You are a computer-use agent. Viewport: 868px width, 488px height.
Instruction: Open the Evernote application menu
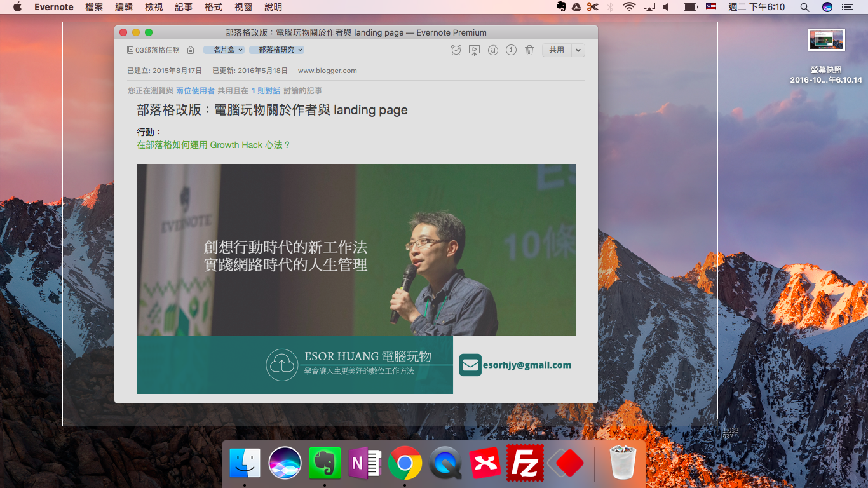tap(54, 7)
